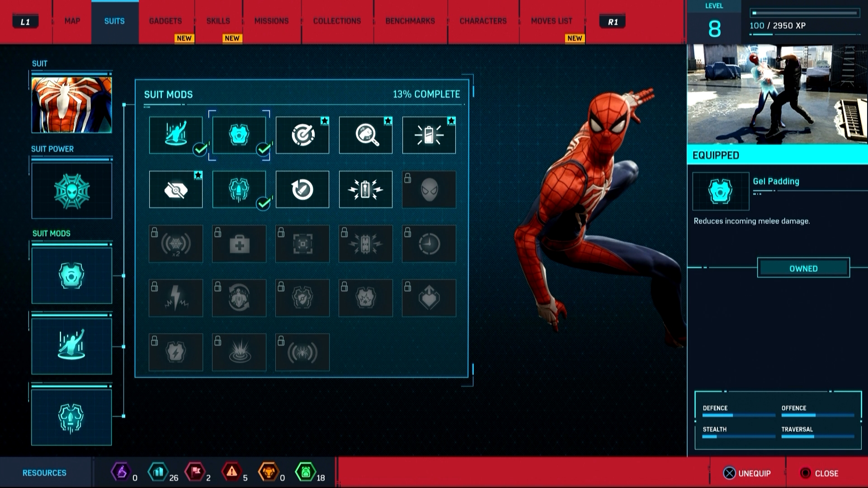
Task: Click the Close button
Action: pyautogui.click(x=819, y=473)
